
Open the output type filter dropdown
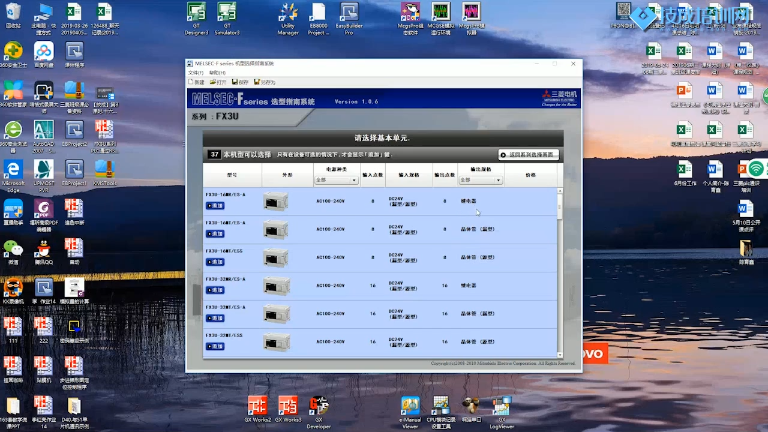pos(480,180)
